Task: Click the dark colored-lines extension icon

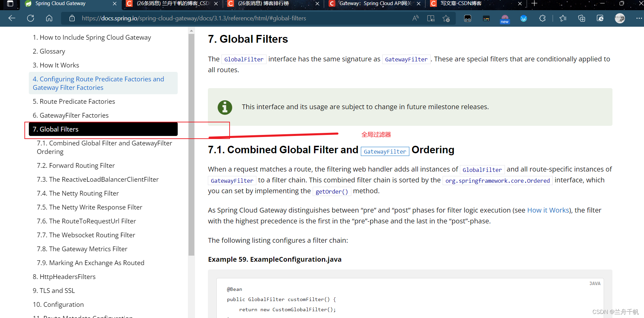Action: [486, 18]
